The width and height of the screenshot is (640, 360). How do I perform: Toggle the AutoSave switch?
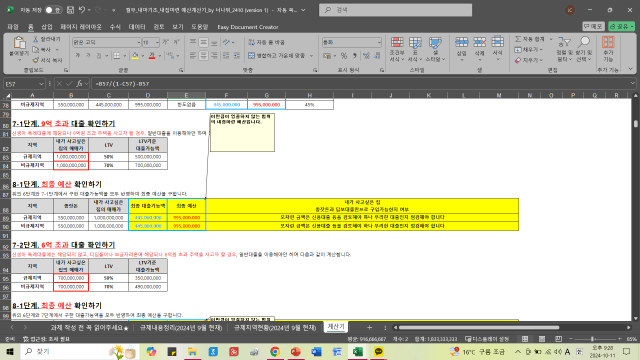(x=53, y=10)
